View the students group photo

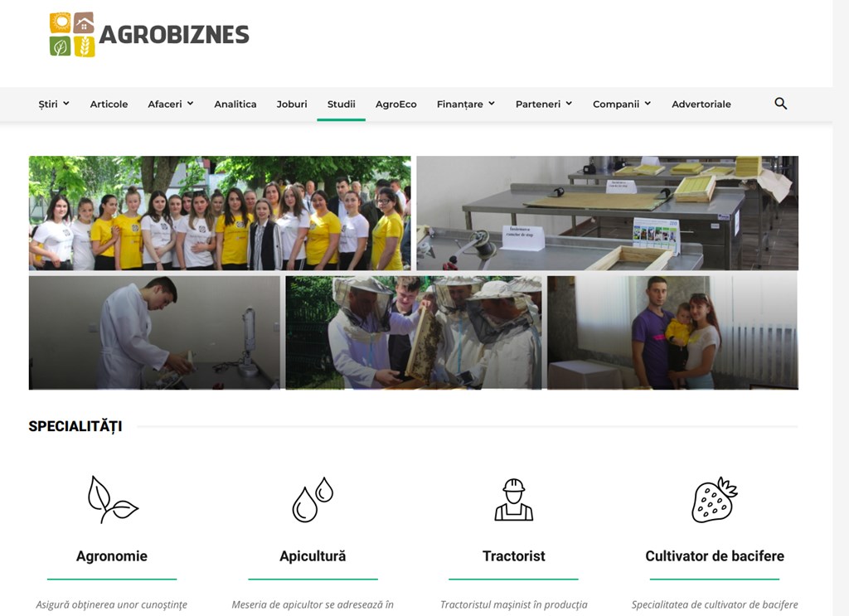(220, 213)
